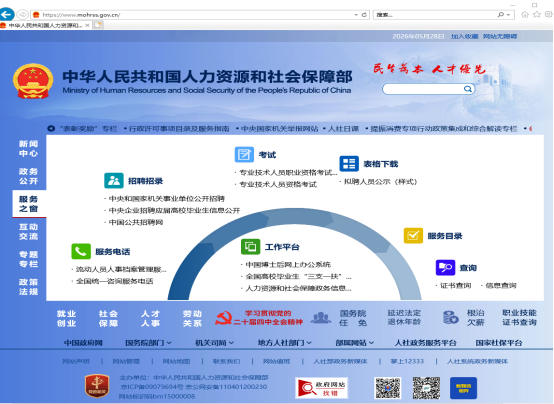Image resolution: width=554 pixels, height=404 pixels.
Task: Click the 国务院任免 people icon
Action: tap(321, 318)
